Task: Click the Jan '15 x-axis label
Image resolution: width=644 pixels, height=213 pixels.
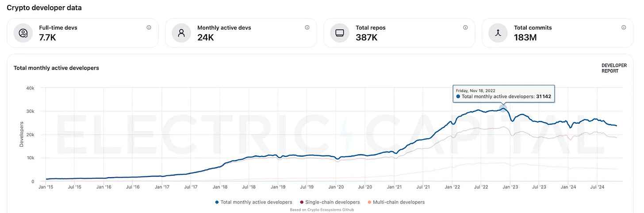Action: pyautogui.click(x=46, y=187)
